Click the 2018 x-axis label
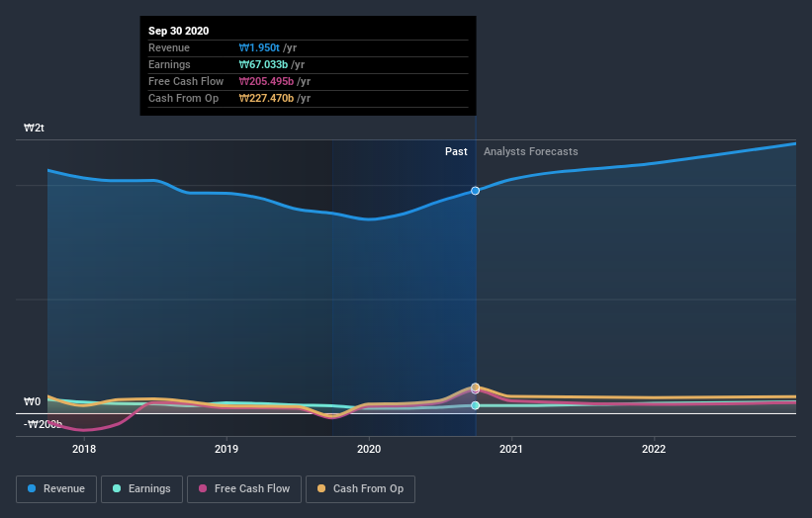Screen dimensions: 812x518 (x=84, y=449)
